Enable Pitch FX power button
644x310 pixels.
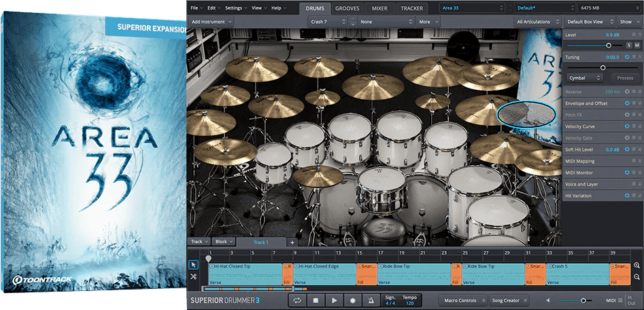click(627, 115)
